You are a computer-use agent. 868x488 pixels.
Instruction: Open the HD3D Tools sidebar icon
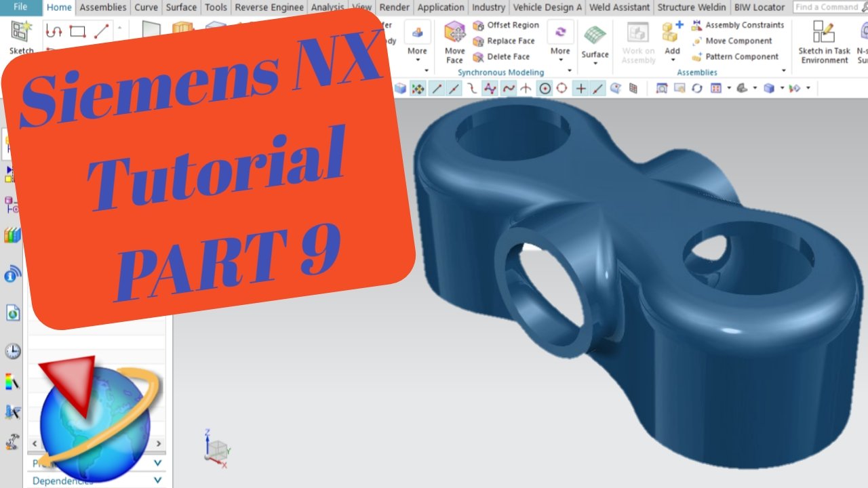(x=12, y=274)
